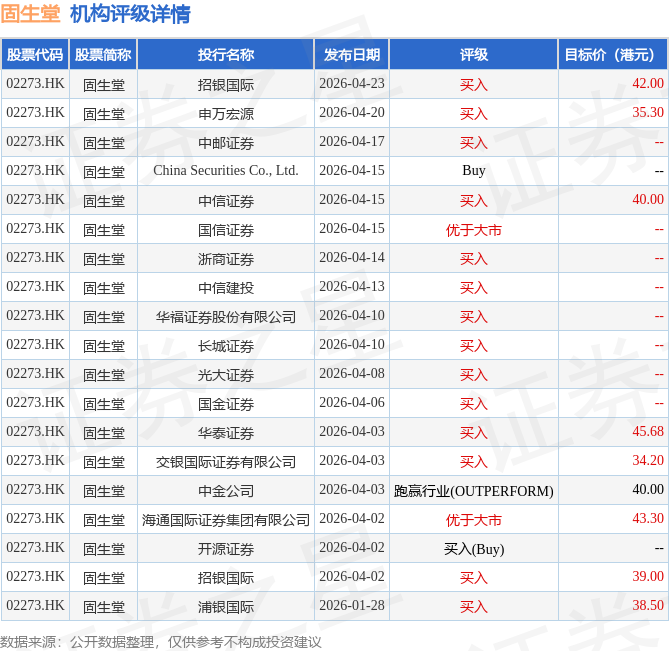Click 招银国际 in the 2026-04-02 row

(x=226, y=578)
